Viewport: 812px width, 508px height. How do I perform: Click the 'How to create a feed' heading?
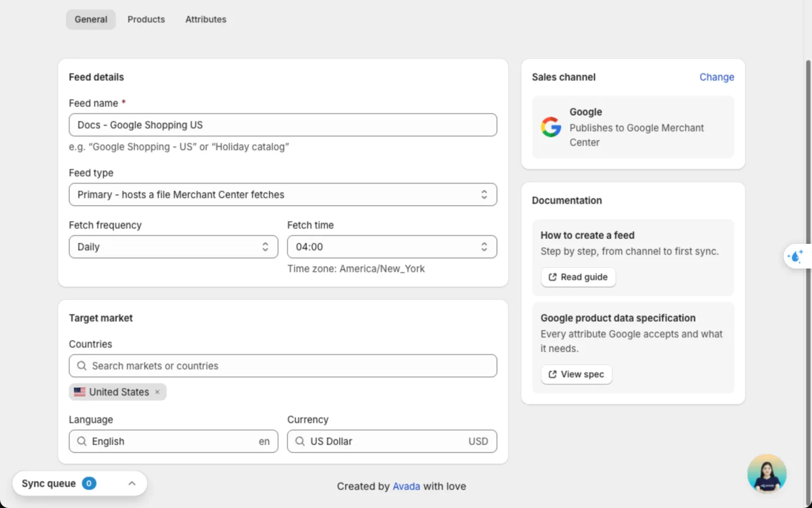click(x=588, y=235)
